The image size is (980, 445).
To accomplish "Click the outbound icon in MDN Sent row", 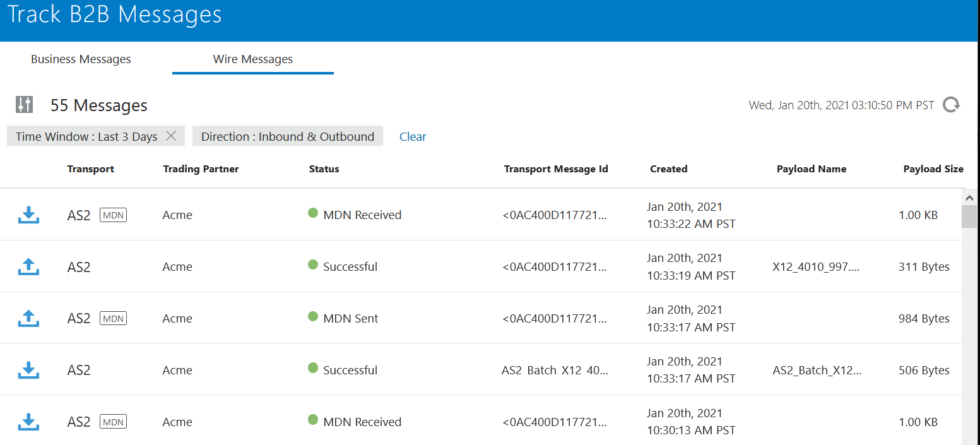I will coord(28,318).
